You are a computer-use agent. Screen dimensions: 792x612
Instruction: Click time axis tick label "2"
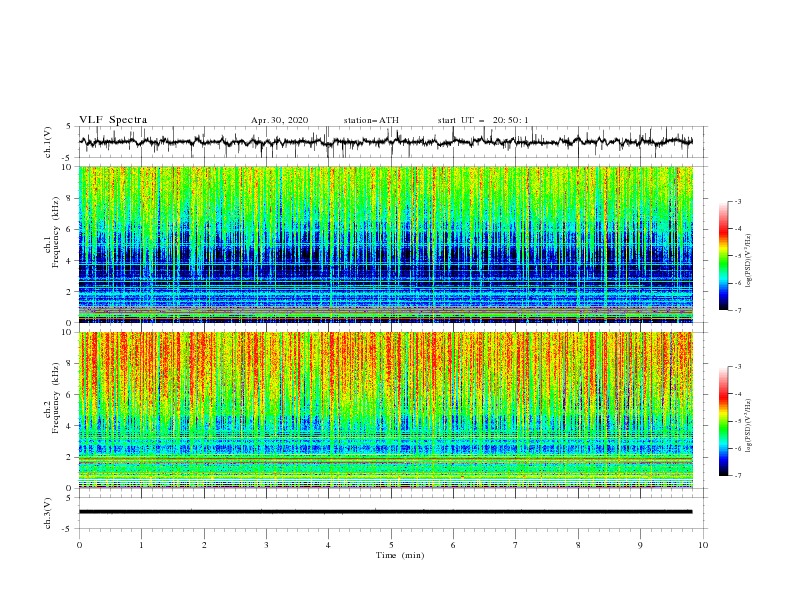pos(204,545)
